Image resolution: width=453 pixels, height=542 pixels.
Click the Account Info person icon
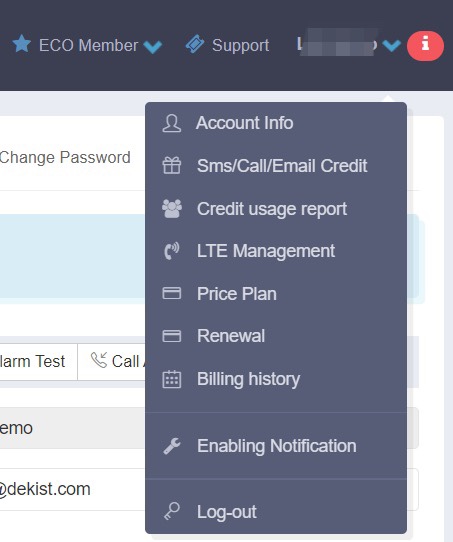click(x=172, y=123)
